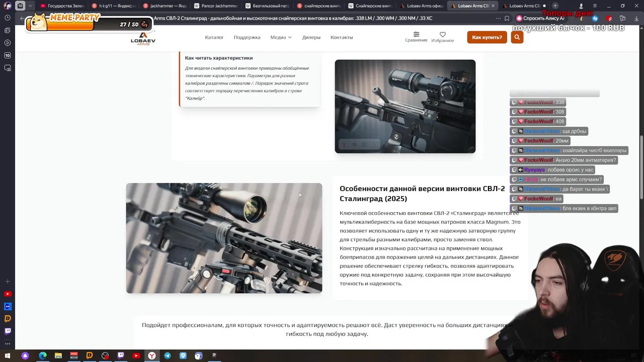Open Twitch from the browser sidebar
This screenshot has width=644, height=362.
point(8,331)
